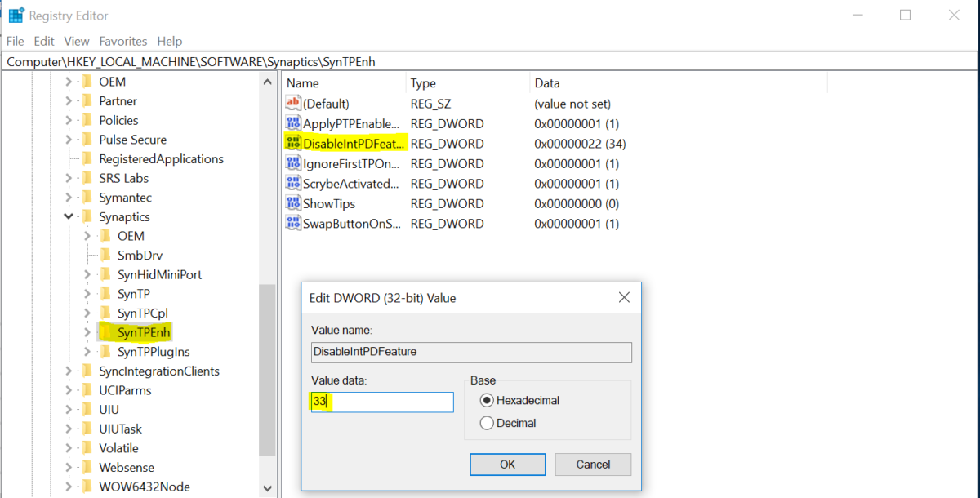
Task: Expand the SynTPCpl subkey
Action: pos(87,313)
